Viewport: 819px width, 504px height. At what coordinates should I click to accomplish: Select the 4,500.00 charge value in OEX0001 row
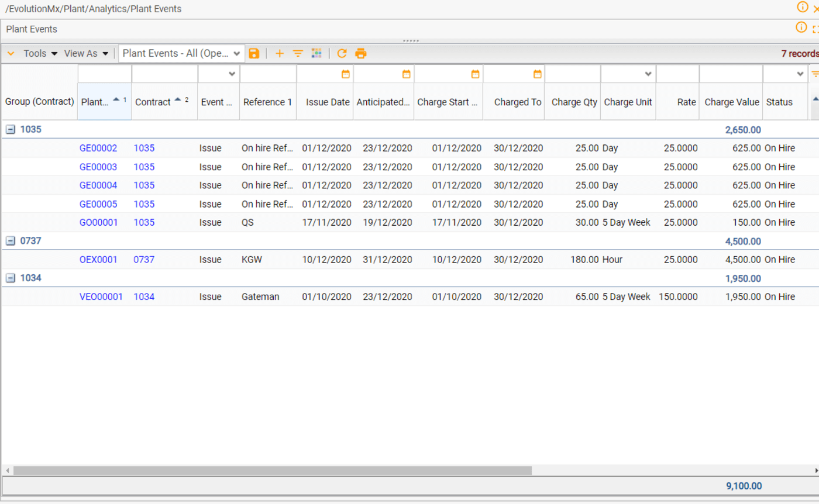click(x=731, y=260)
